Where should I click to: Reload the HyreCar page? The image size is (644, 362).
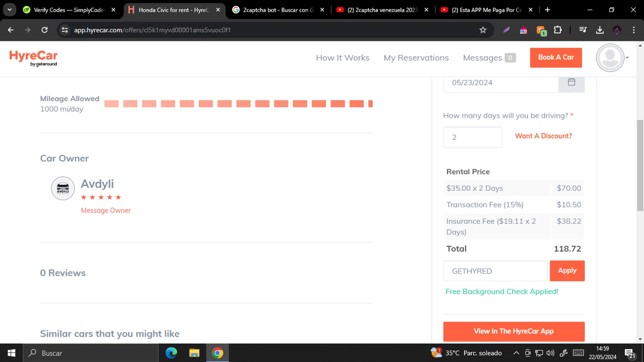pos(44,30)
